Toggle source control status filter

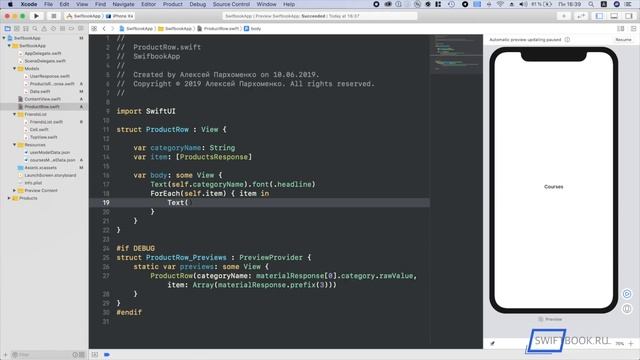[x=82, y=355]
